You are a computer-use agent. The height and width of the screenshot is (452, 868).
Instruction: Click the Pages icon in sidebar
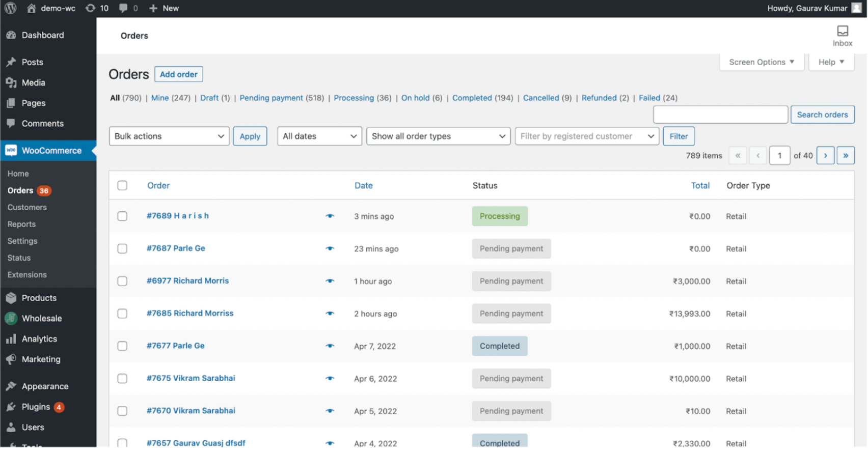click(11, 103)
